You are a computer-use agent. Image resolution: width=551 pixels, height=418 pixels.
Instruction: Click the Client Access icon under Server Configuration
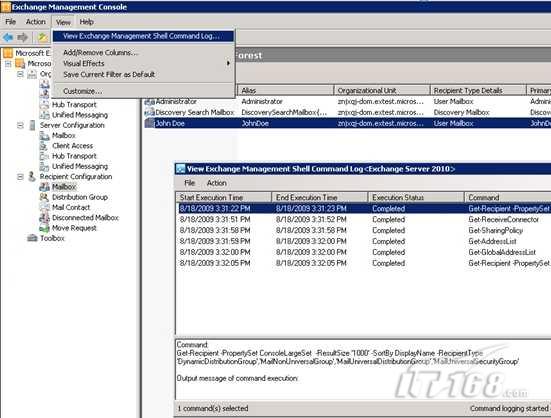[44, 146]
